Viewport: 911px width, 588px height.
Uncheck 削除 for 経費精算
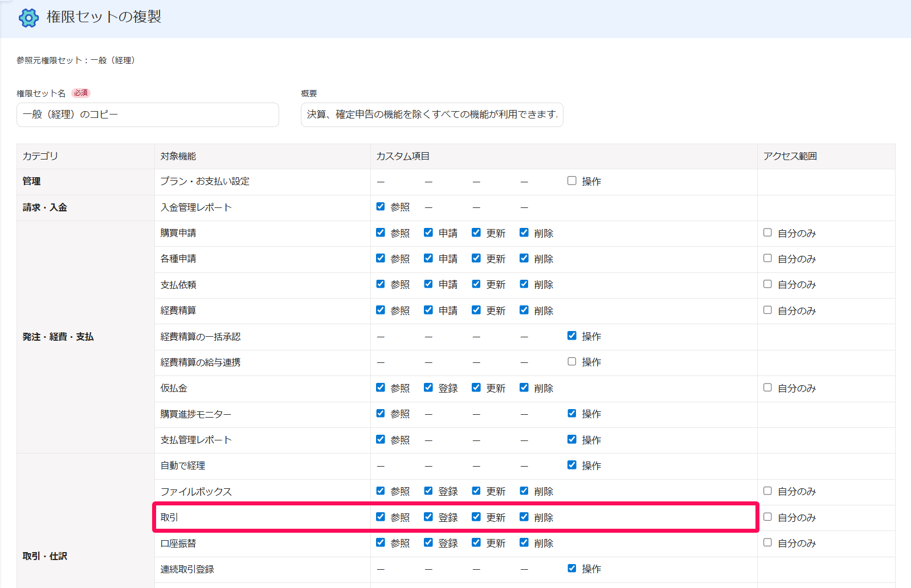pos(524,310)
